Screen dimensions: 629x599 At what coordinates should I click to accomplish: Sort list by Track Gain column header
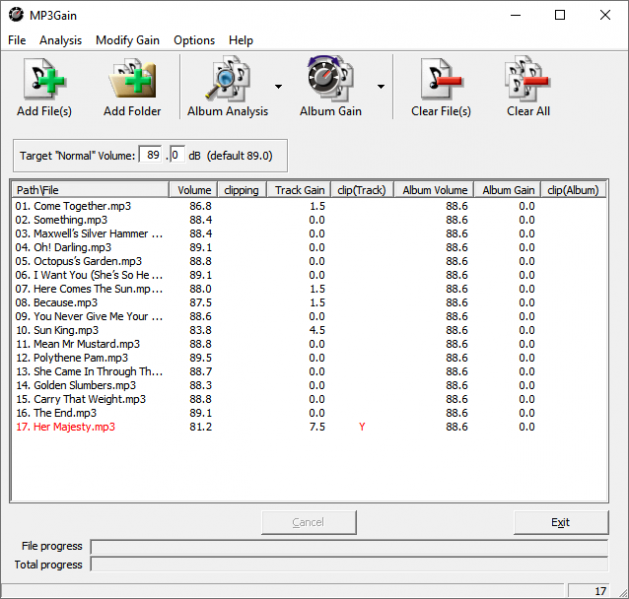click(x=300, y=189)
